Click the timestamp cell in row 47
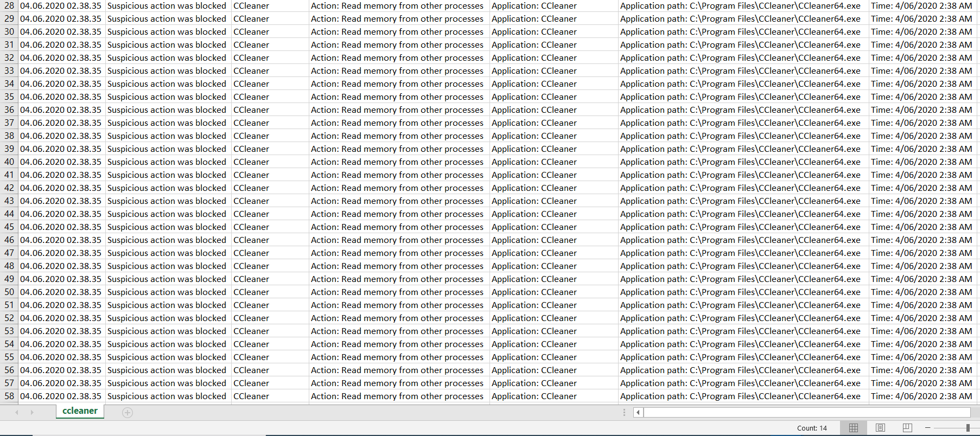The width and height of the screenshot is (980, 436). (62, 253)
